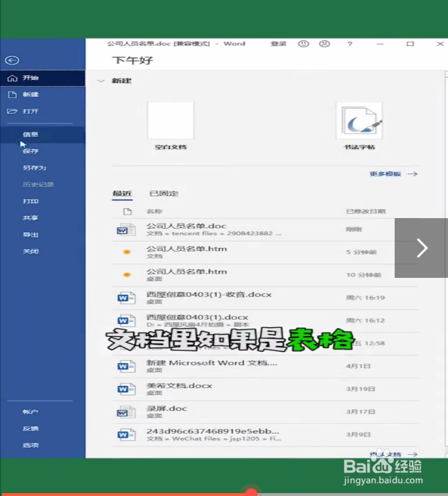This screenshot has width=448, height=496.
Task: Switch to the 已固定 tab
Action: pyautogui.click(x=164, y=193)
